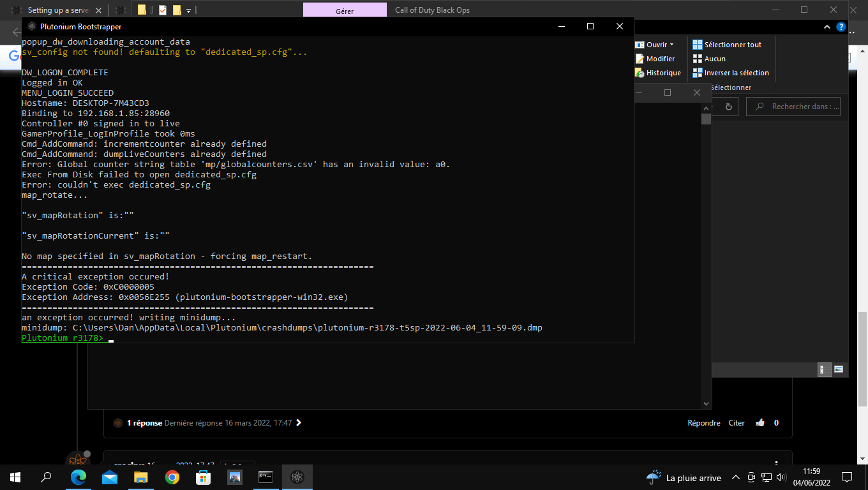868x490 pixels.
Task: Click the Modifier edit icon
Action: pyautogui.click(x=640, y=59)
